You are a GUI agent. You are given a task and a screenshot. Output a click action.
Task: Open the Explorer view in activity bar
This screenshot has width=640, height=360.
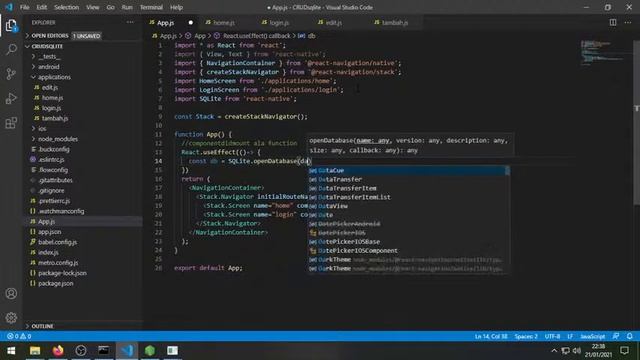(x=11, y=26)
